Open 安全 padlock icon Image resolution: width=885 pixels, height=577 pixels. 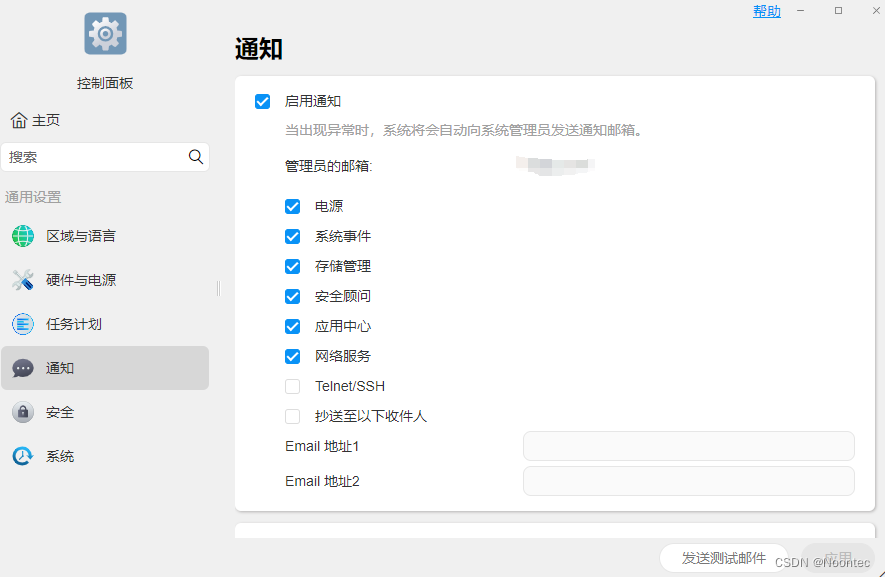pos(23,412)
